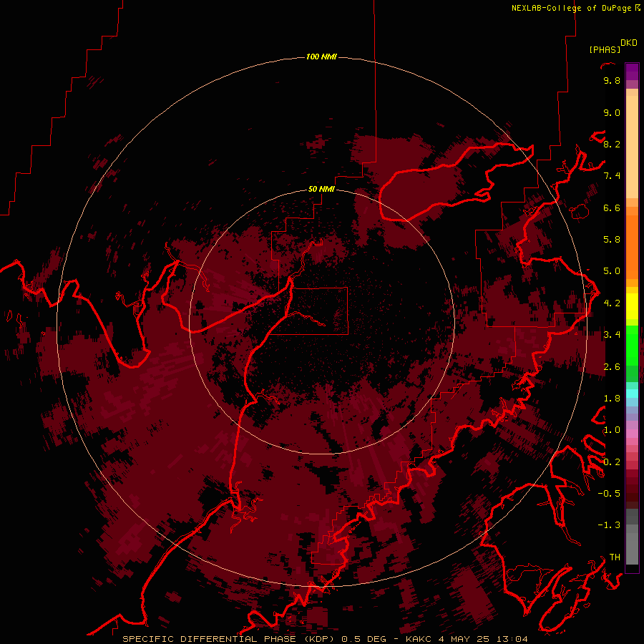
Task: Click the 100 NMI range ring label
Action: [x=321, y=57]
